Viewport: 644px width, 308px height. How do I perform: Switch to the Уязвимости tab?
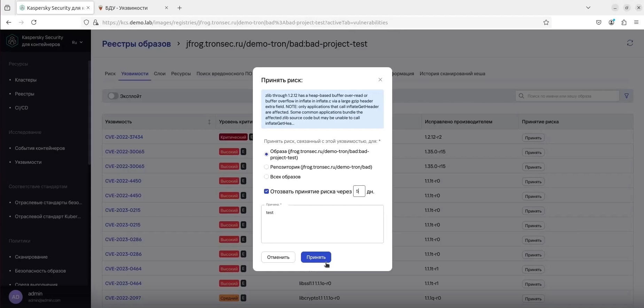click(x=135, y=74)
